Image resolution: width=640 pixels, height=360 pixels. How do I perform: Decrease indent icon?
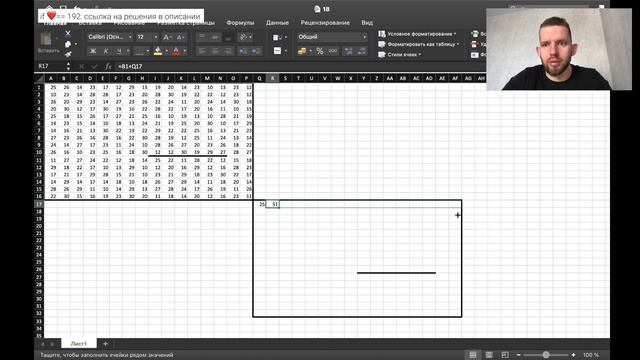click(x=243, y=51)
